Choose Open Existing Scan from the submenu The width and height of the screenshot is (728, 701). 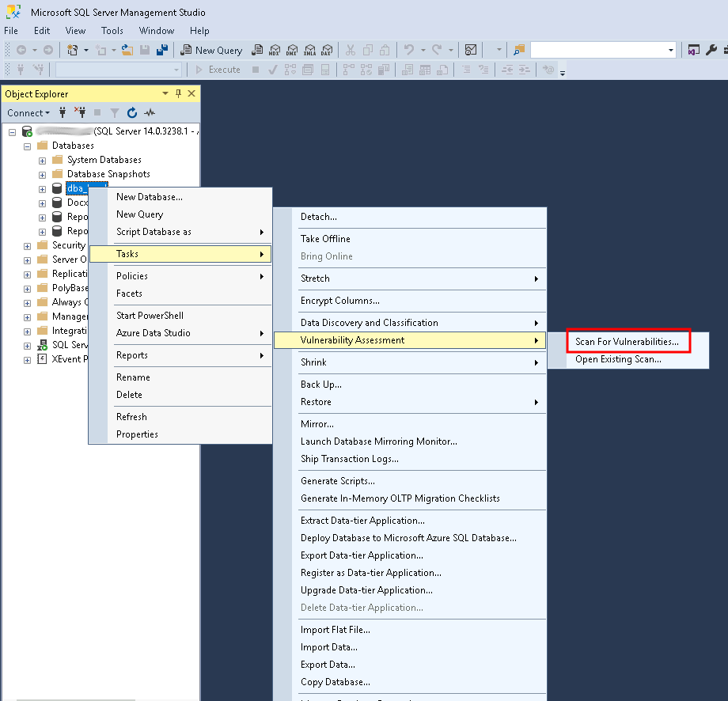(628, 359)
